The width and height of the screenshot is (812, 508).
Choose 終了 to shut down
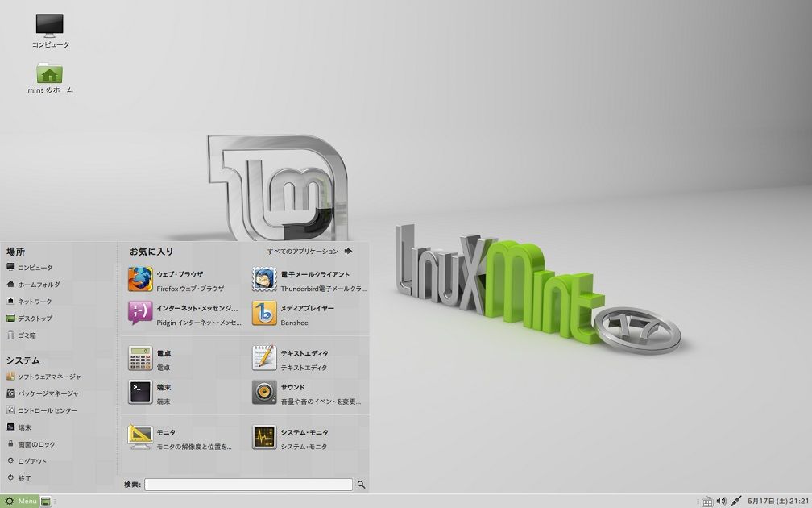click(x=19, y=478)
